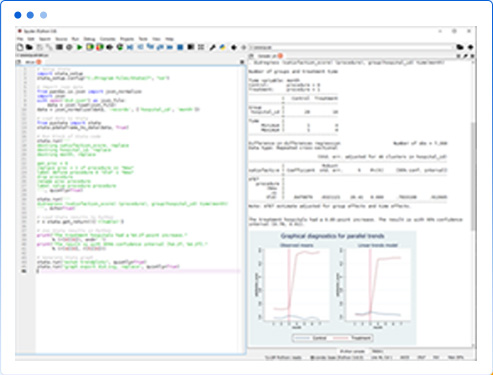The height and width of the screenshot is (375, 493).
Task: Open the Source menu
Action: point(61,39)
